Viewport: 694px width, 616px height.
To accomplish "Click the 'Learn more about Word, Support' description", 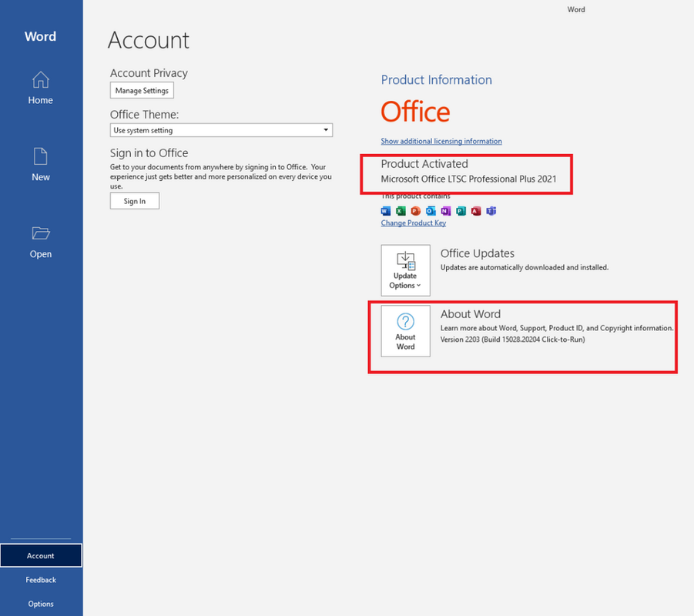I will coord(557,328).
